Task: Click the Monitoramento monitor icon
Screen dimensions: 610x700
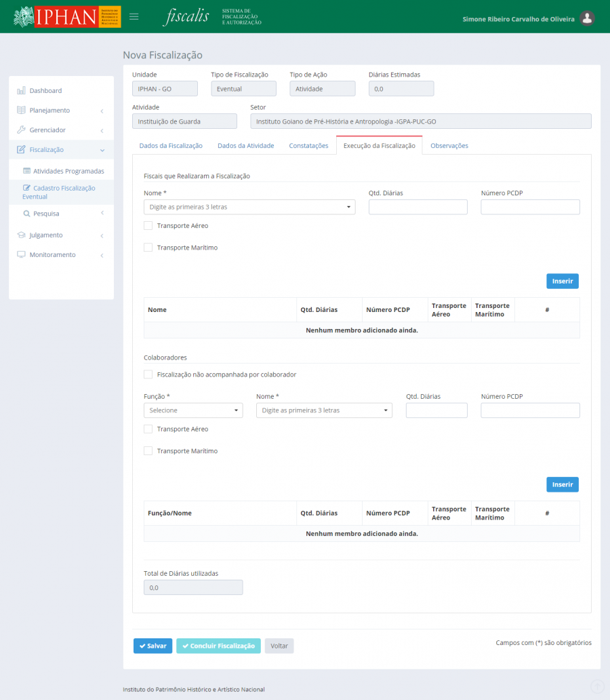Action: [21, 254]
